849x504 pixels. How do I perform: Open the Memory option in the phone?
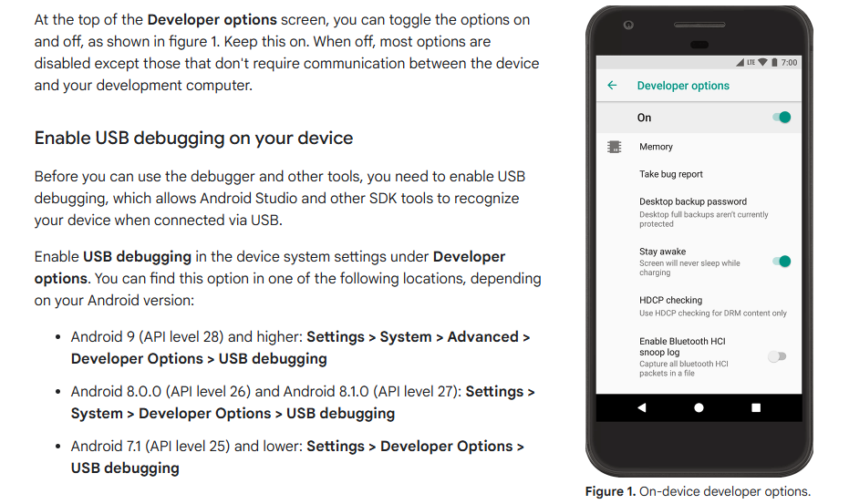coord(699,147)
